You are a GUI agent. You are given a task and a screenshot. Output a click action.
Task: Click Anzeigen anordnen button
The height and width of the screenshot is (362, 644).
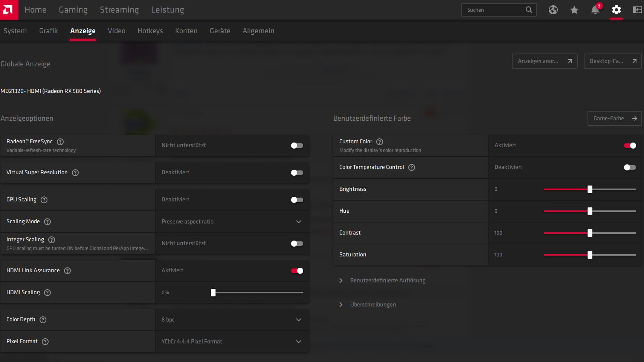pos(545,61)
